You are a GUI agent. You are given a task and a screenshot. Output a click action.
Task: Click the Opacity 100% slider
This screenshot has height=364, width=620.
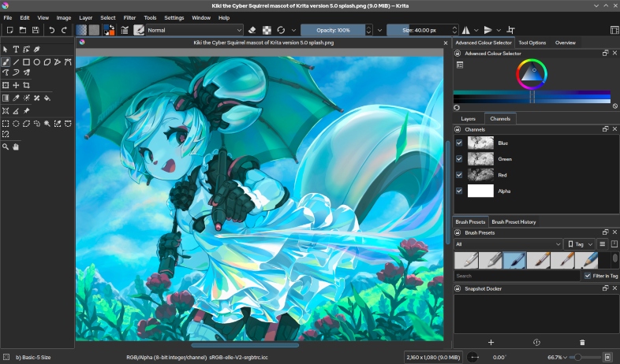[333, 30]
